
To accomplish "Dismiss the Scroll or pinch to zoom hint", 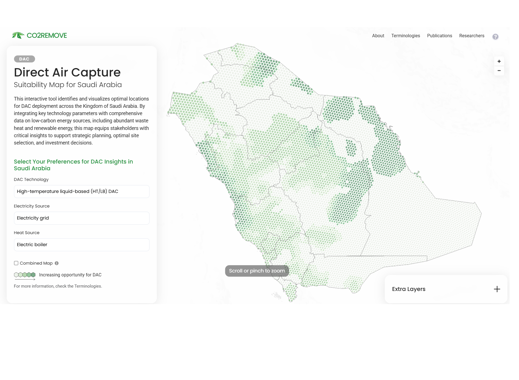I will click(x=257, y=271).
